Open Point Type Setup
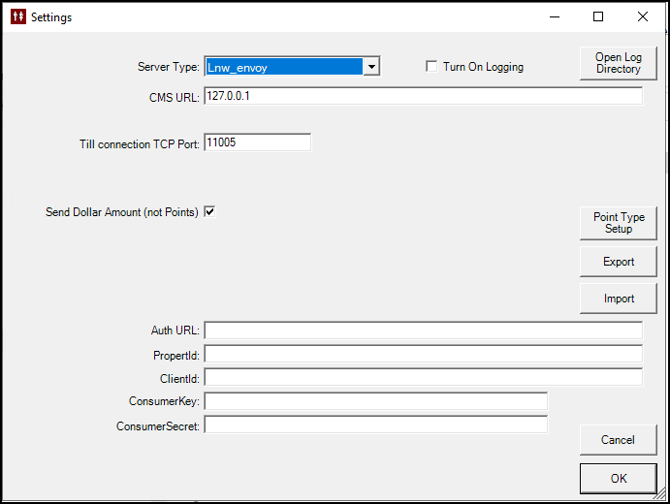Screen dimensions: 670x504 point(618,223)
